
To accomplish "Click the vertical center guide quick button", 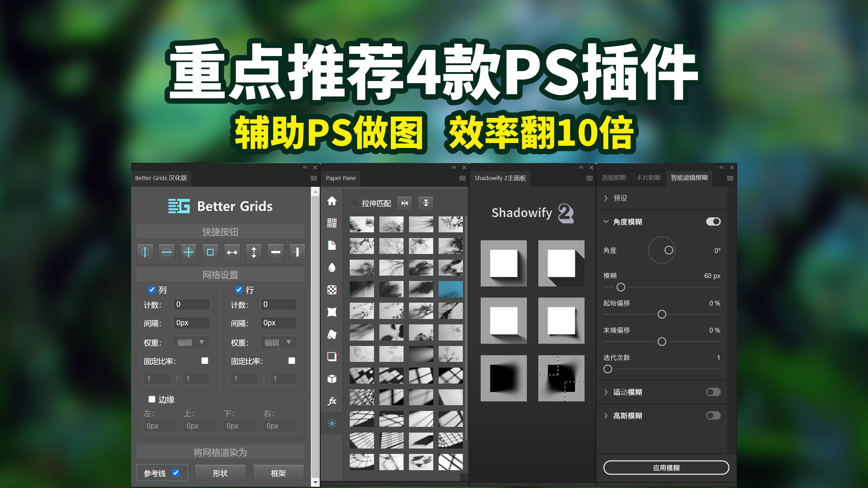I will pos(145,252).
